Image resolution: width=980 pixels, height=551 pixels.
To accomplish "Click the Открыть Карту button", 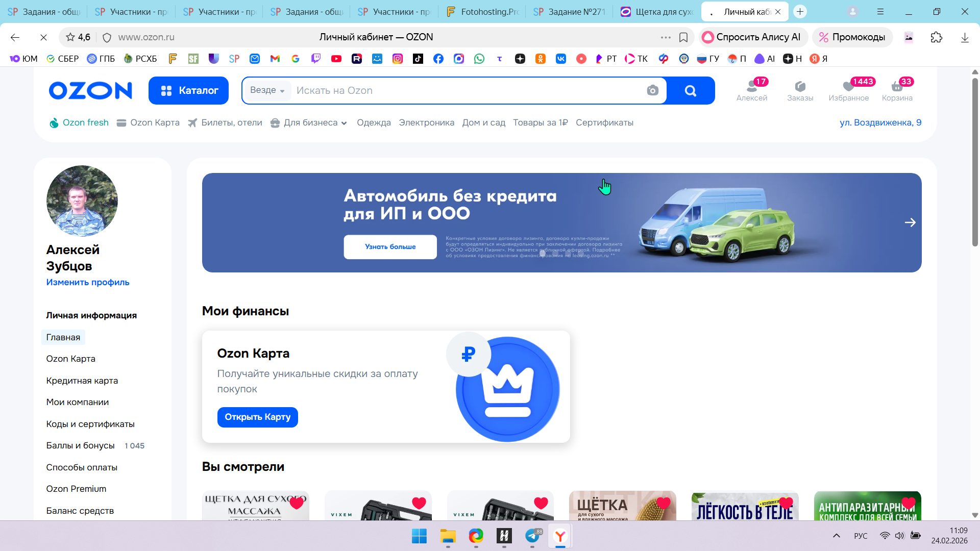I will (x=257, y=417).
